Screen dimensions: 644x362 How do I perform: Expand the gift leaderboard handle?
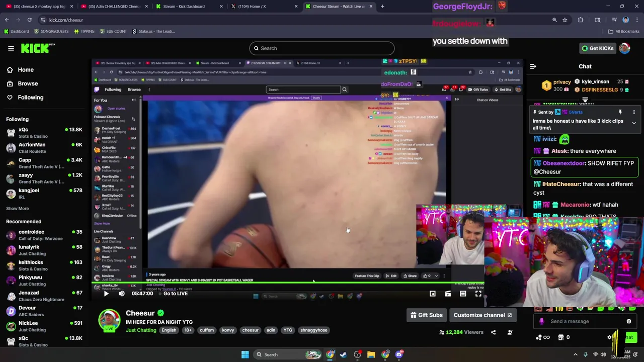pos(585,100)
